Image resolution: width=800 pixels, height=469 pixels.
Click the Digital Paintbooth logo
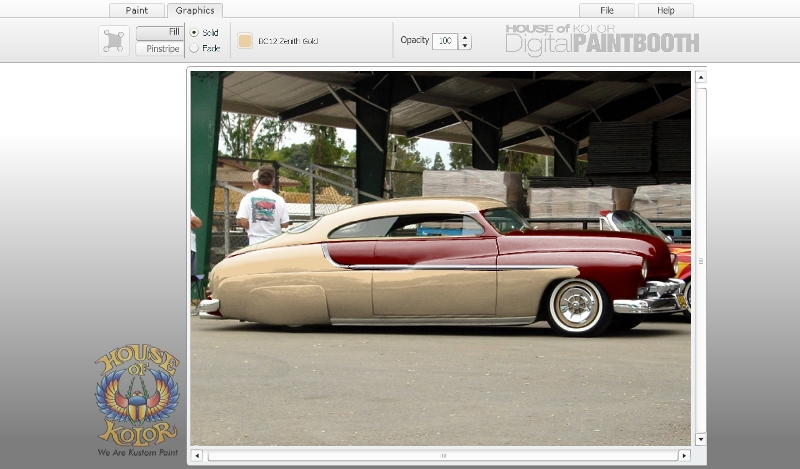601,40
